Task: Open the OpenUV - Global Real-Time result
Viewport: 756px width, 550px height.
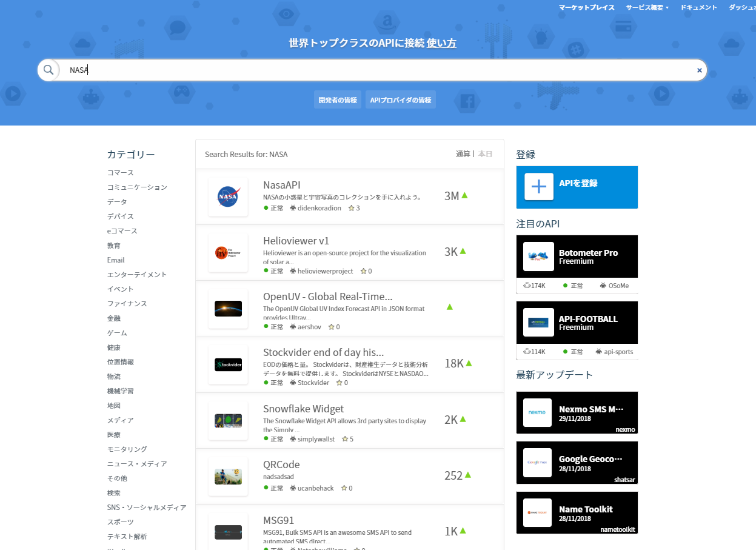Action: click(x=328, y=297)
